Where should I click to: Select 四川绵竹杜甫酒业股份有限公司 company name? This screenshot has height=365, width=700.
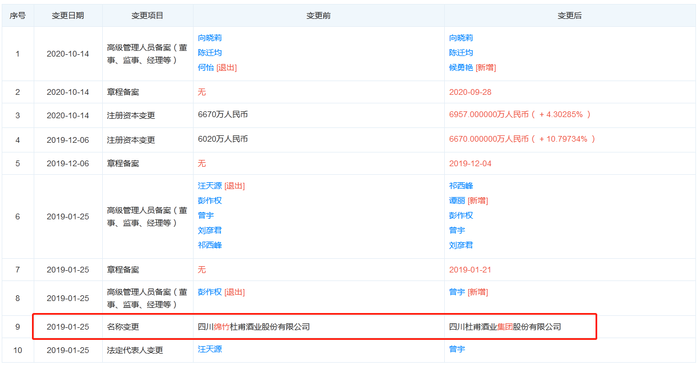(254, 327)
